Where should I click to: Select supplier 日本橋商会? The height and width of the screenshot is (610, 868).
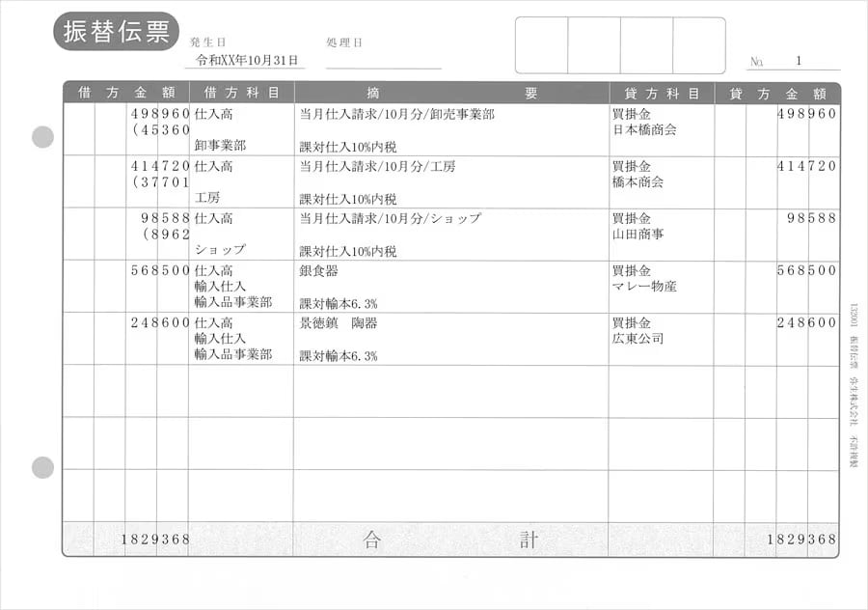tap(644, 129)
